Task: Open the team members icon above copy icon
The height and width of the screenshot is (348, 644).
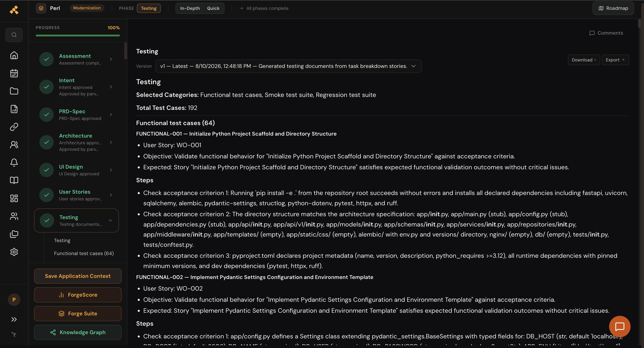Action: 14,216
